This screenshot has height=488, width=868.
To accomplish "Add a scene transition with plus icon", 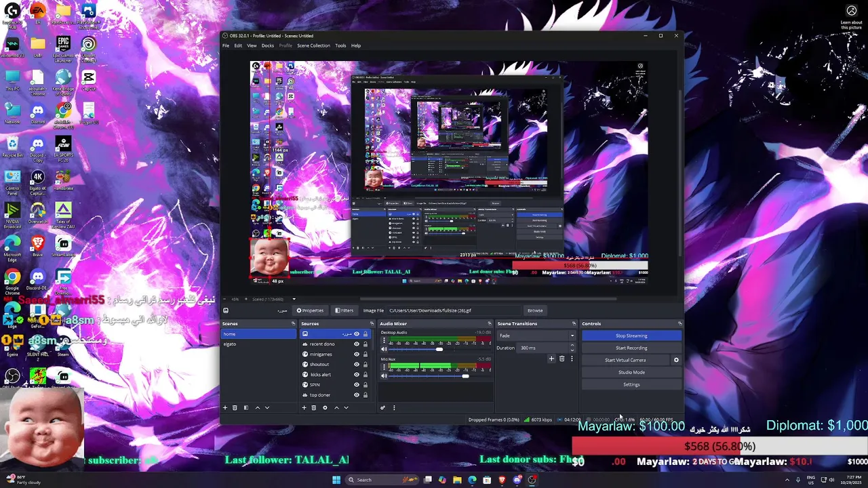I will 551,359.
